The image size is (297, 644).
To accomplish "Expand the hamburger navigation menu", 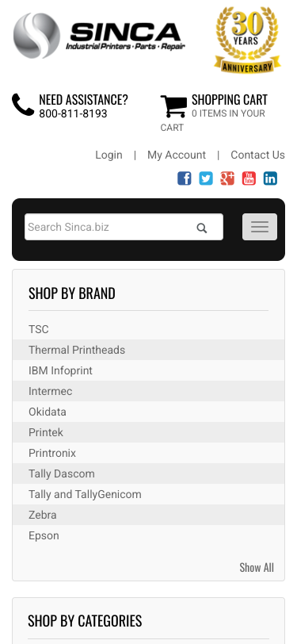I will 260,227.
